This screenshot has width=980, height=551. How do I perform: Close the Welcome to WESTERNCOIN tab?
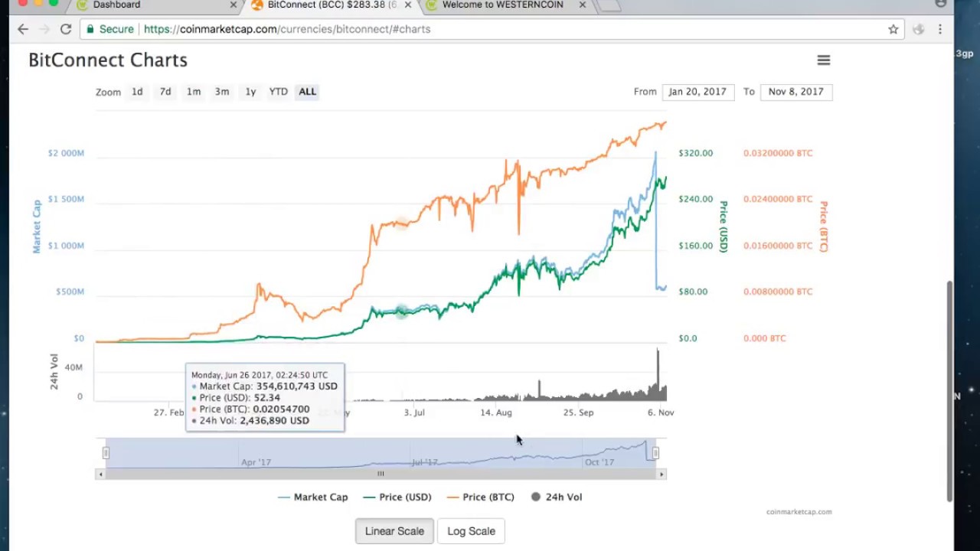point(583,5)
